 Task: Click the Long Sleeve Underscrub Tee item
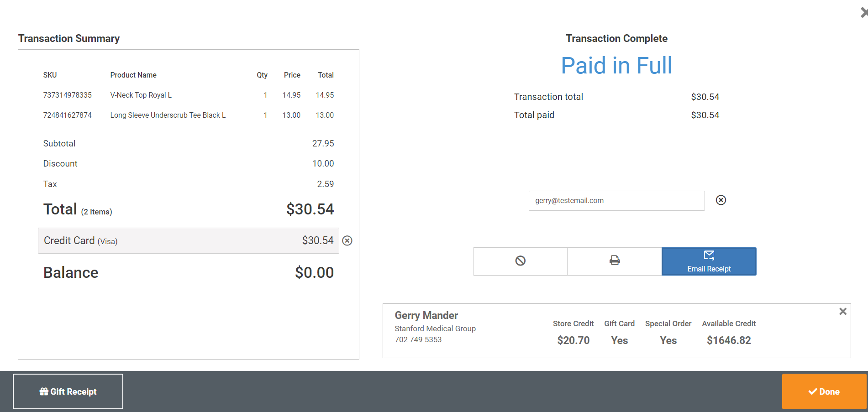pyautogui.click(x=168, y=115)
